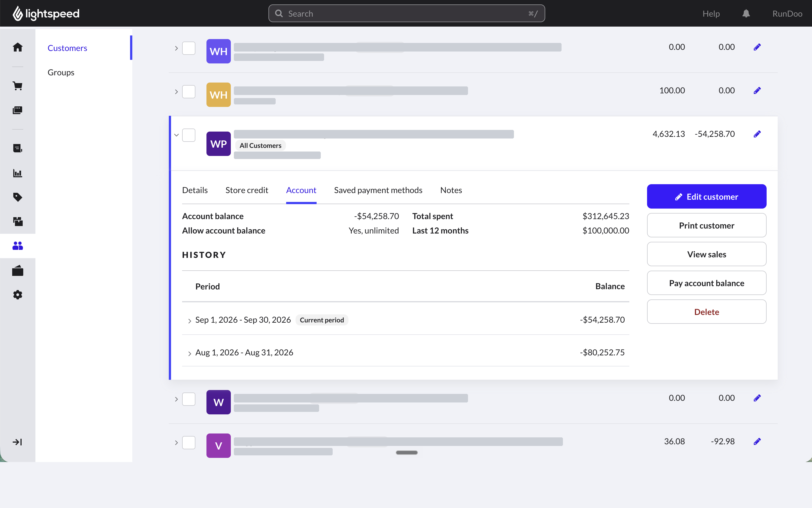Edit the WP customer via pencil icon
This screenshot has width=812, height=508.
757,134
